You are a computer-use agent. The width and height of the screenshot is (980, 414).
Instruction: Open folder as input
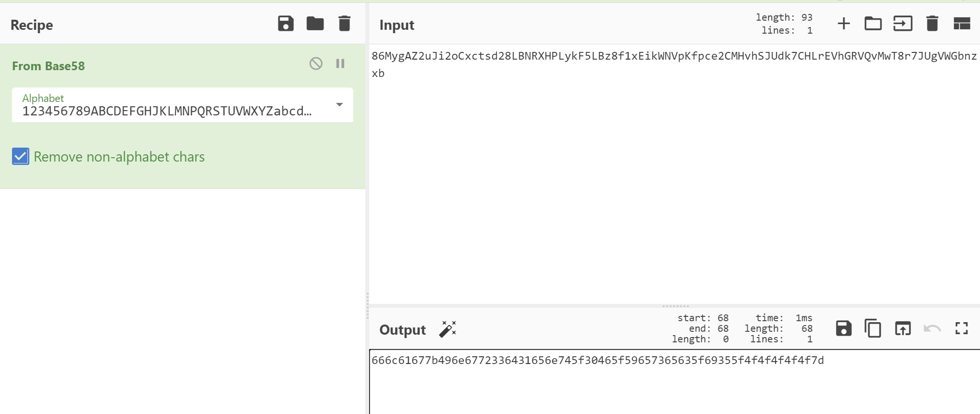[x=873, y=24]
